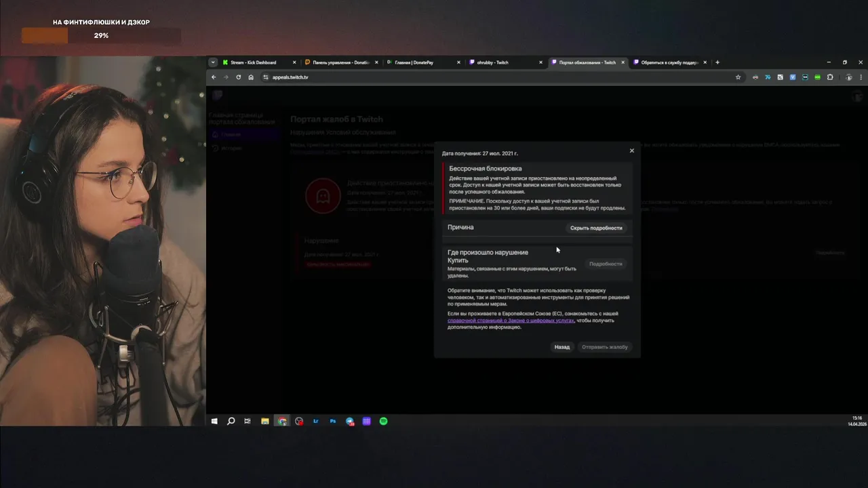The image size is (868, 488).
Task: Click "Где произошло нарушение" heading
Action: coord(488,252)
